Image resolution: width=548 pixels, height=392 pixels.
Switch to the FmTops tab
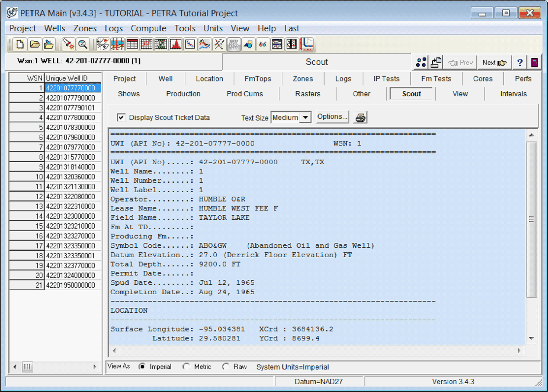click(258, 79)
